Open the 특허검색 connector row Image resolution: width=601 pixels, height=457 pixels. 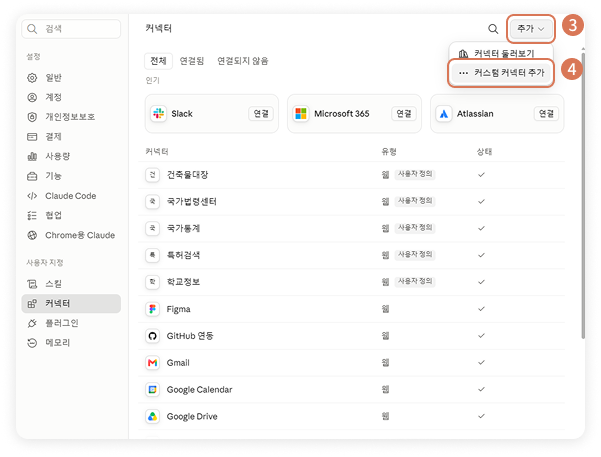[x=351, y=255]
